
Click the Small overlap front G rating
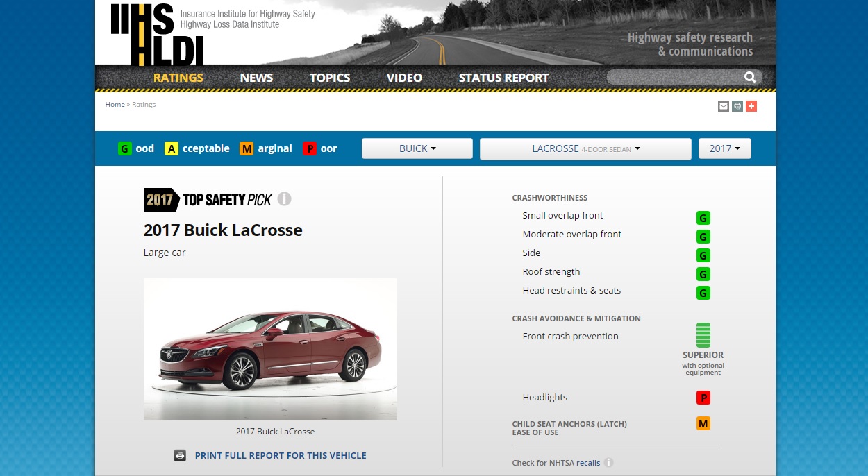(703, 219)
